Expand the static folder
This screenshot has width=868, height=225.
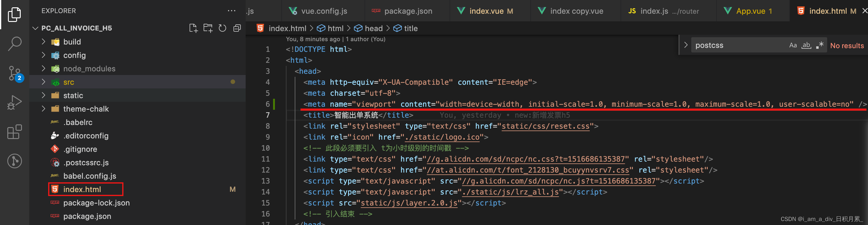point(44,95)
